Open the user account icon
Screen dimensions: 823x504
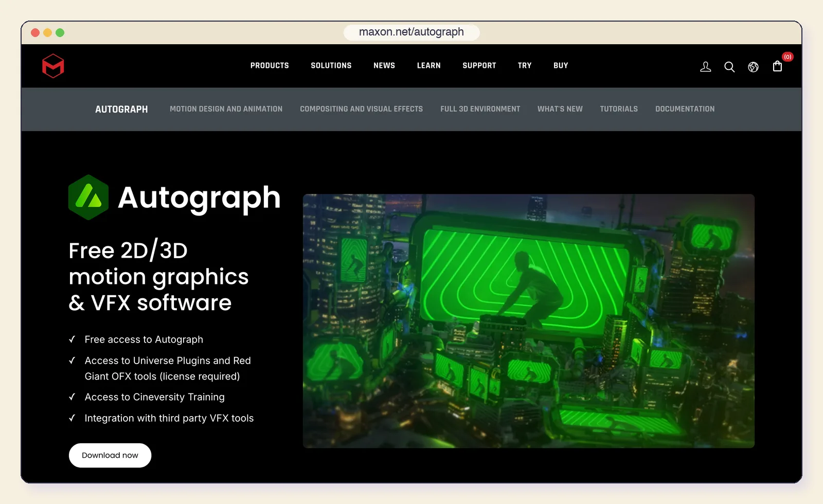click(x=706, y=67)
